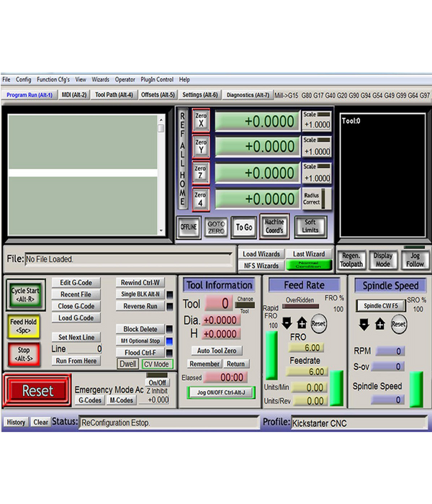The width and height of the screenshot is (432, 504).
Task: Toggle the Block Delete option
Action: pyautogui.click(x=140, y=329)
